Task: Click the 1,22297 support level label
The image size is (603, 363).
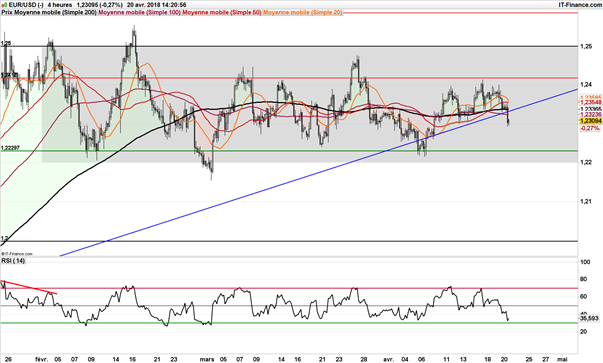Action: click(10, 148)
